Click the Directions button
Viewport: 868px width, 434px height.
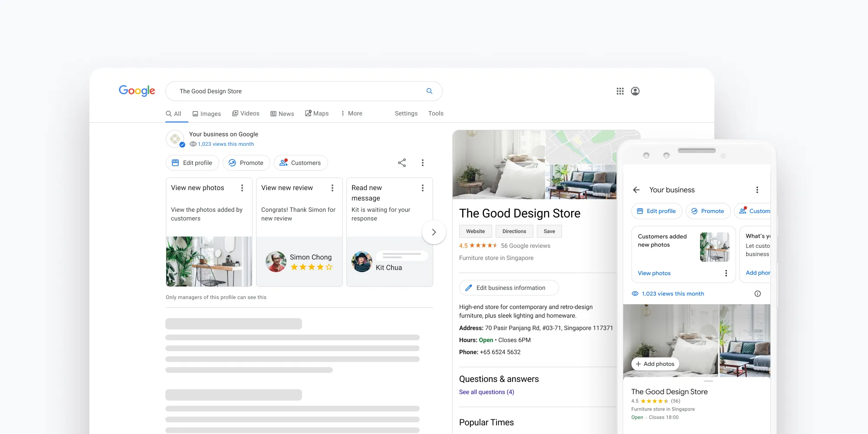coord(514,231)
